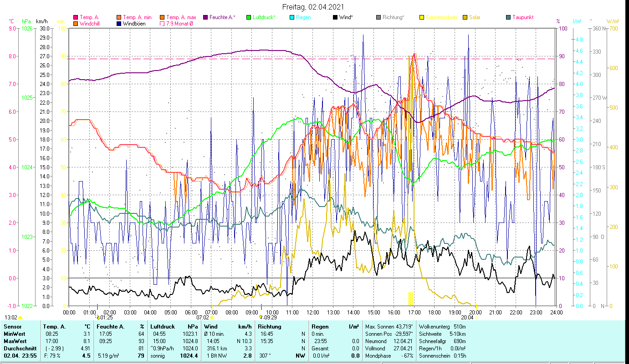
Task: Click the Windchill legend color square
Action: click(76, 24)
